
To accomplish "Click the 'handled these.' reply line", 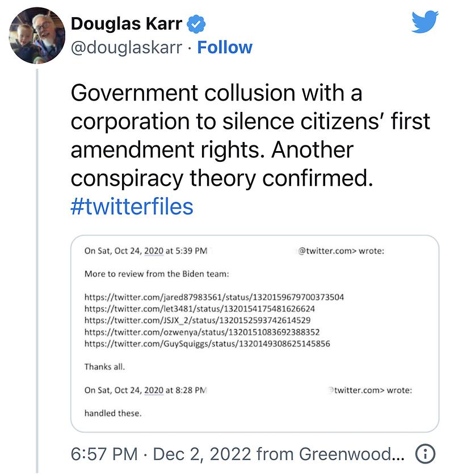I will 113,413.
